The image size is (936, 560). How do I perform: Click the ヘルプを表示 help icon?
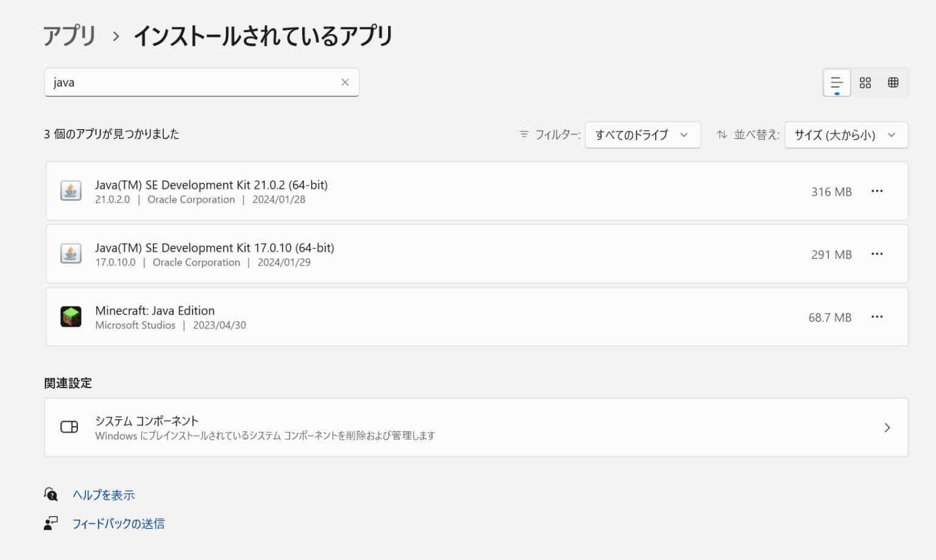51,495
